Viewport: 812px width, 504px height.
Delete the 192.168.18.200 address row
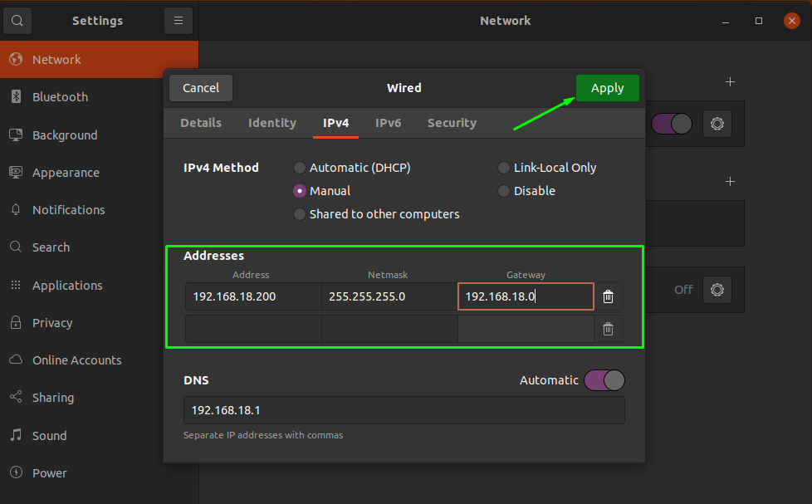click(608, 296)
